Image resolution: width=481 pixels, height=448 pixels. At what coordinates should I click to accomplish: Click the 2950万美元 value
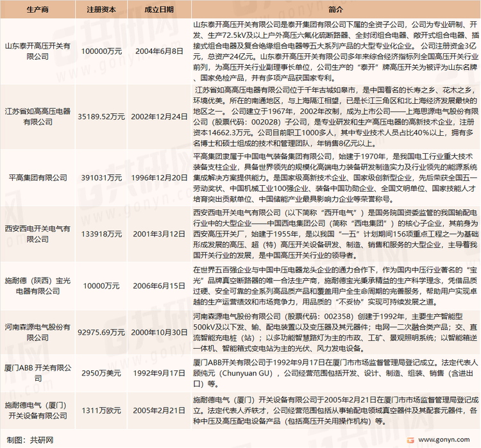[x=101, y=373]
